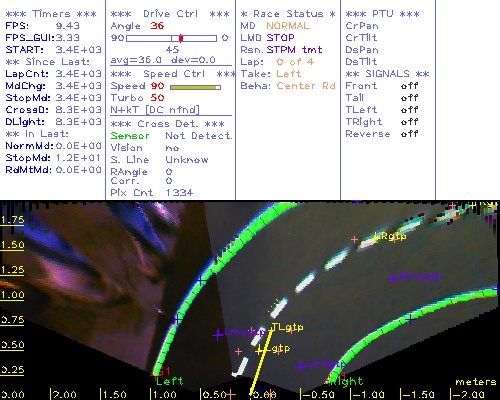Toggle the Reverse signal off value

[x=409, y=134]
